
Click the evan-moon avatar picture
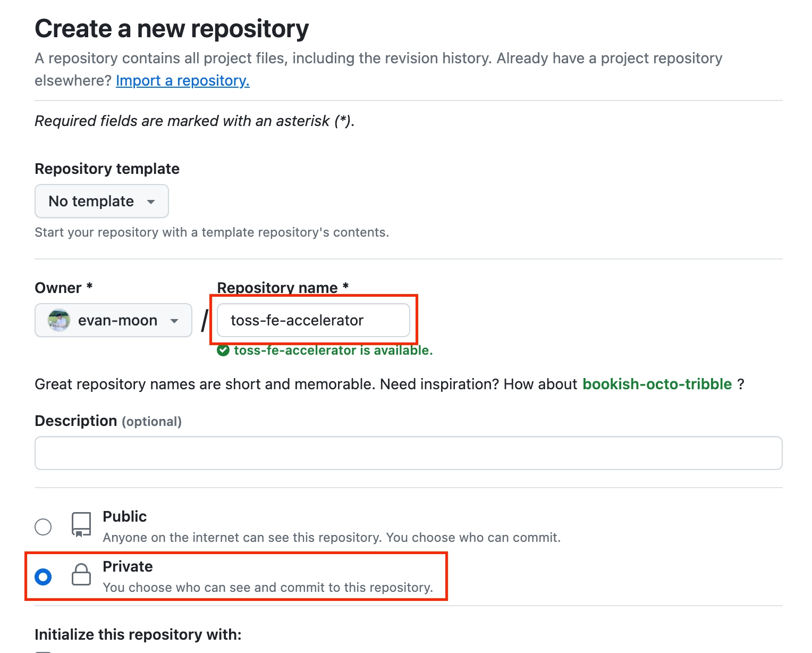pos(59,320)
